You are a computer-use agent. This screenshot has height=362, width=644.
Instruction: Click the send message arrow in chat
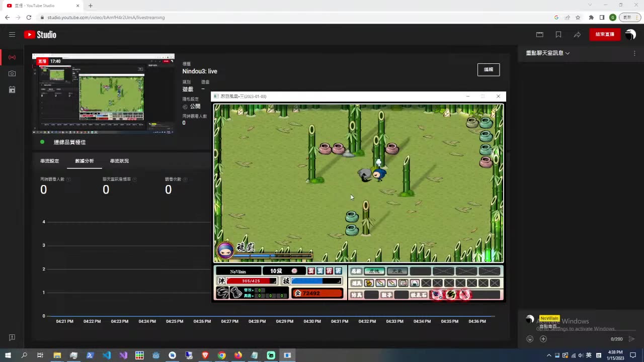pos(632,339)
